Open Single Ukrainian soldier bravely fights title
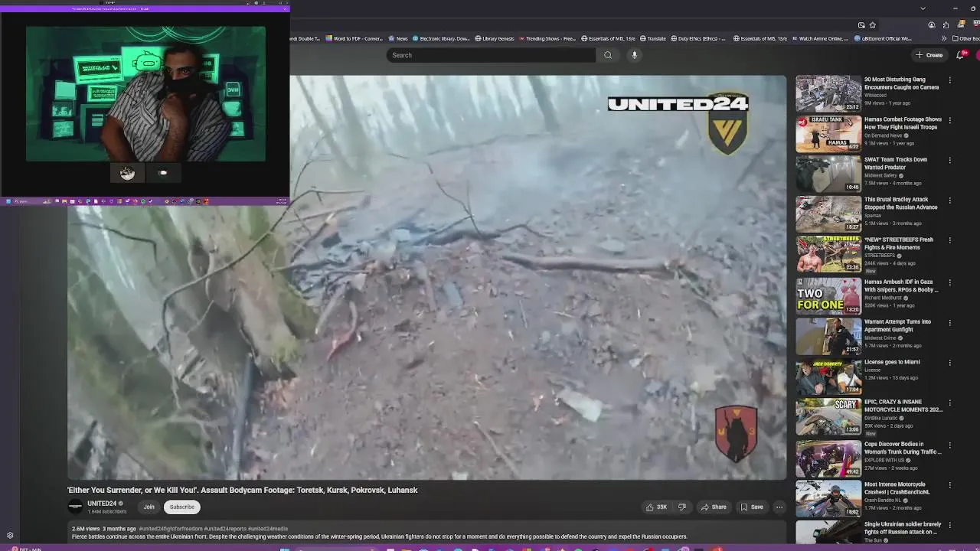Viewport: 980px width, 551px height. coord(903,528)
